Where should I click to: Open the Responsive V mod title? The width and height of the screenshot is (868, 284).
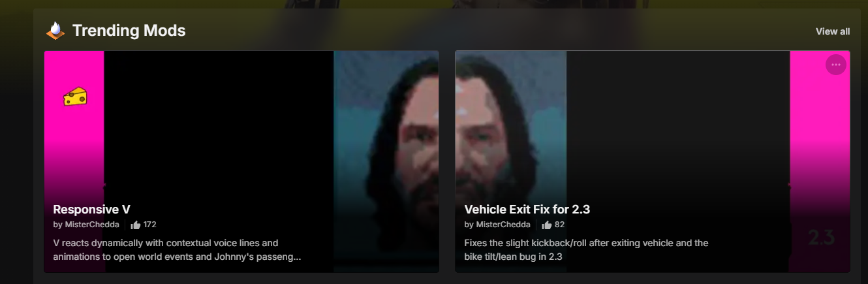[x=91, y=210]
